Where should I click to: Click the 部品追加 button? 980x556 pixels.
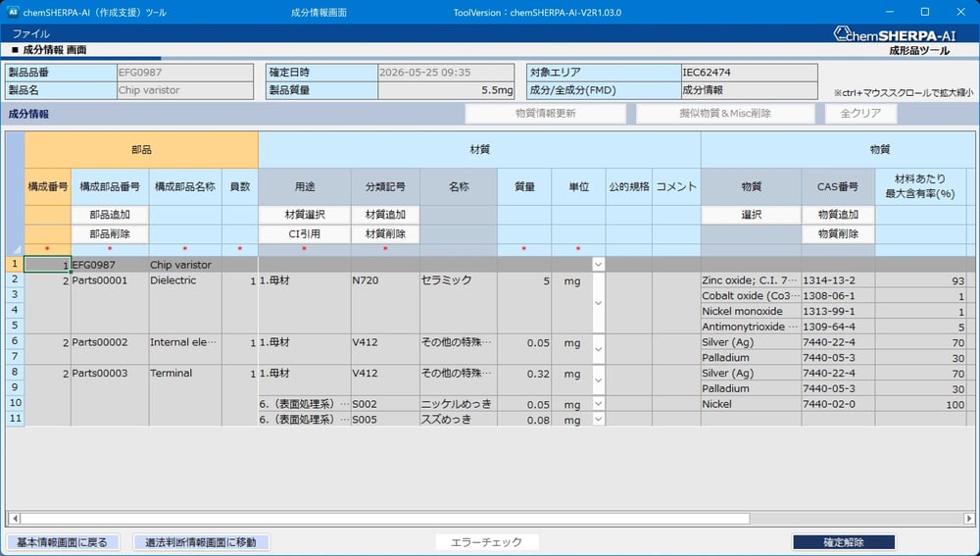[x=110, y=215]
